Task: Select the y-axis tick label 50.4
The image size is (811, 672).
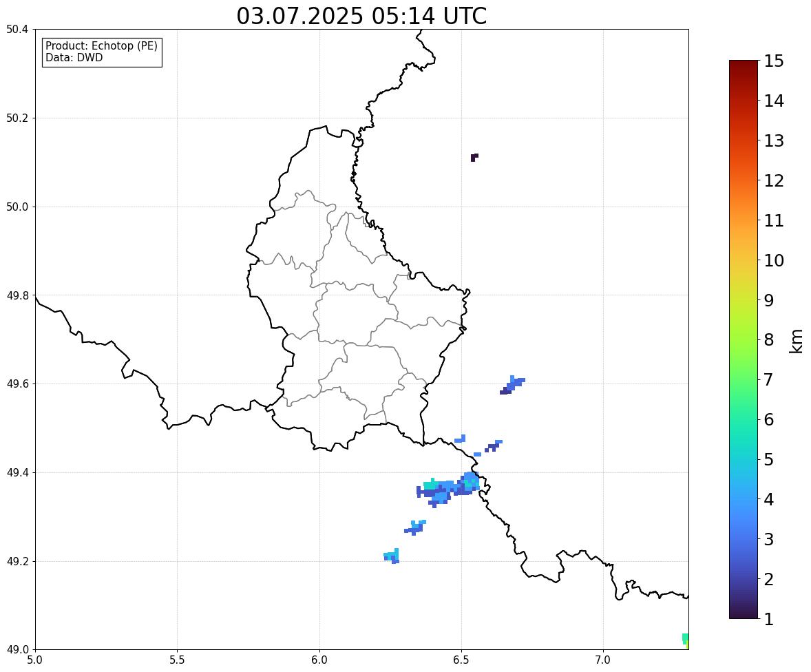Action: [17, 30]
